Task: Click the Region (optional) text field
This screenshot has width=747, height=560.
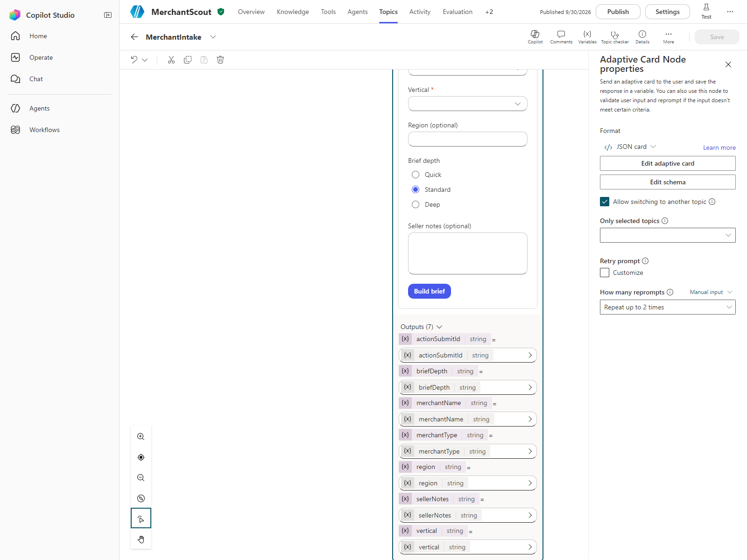Action: coord(468,139)
